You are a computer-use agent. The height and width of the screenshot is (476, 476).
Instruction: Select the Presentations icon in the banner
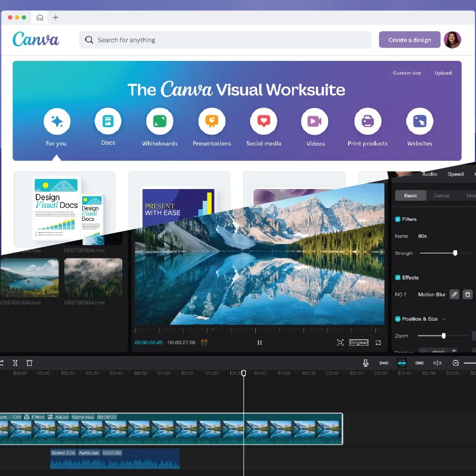coord(212,121)
